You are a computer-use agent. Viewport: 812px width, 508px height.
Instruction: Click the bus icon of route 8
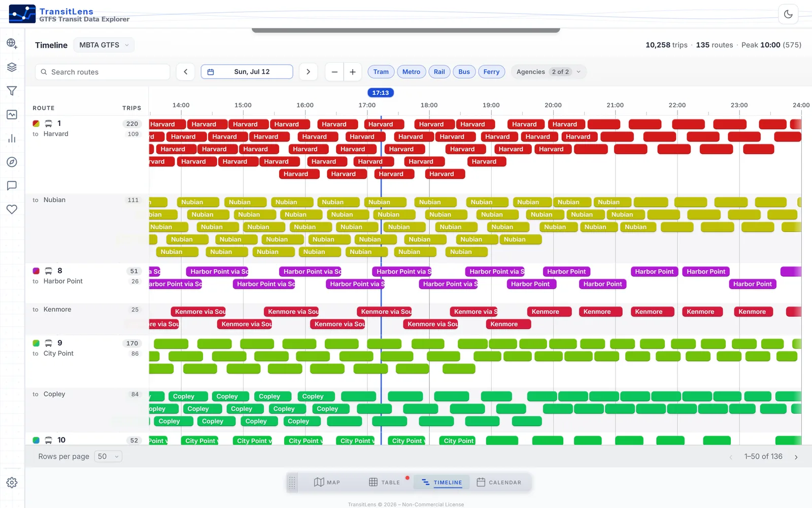pyautogui.click(x=48, y=271)
